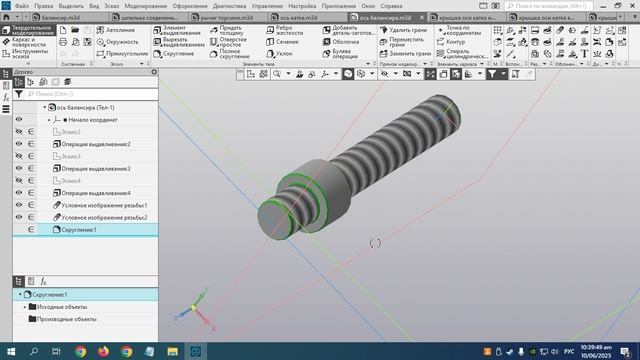The width and height of the screenshot is (640, 360).
Task: Click the tree search field
Action: point(91,94)
